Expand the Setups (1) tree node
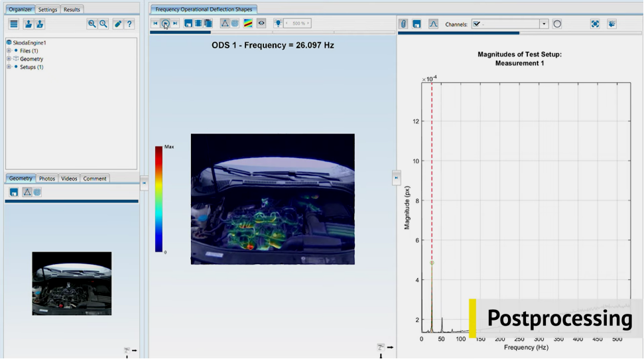Screen dimensions: 644x359 [9, 67]
